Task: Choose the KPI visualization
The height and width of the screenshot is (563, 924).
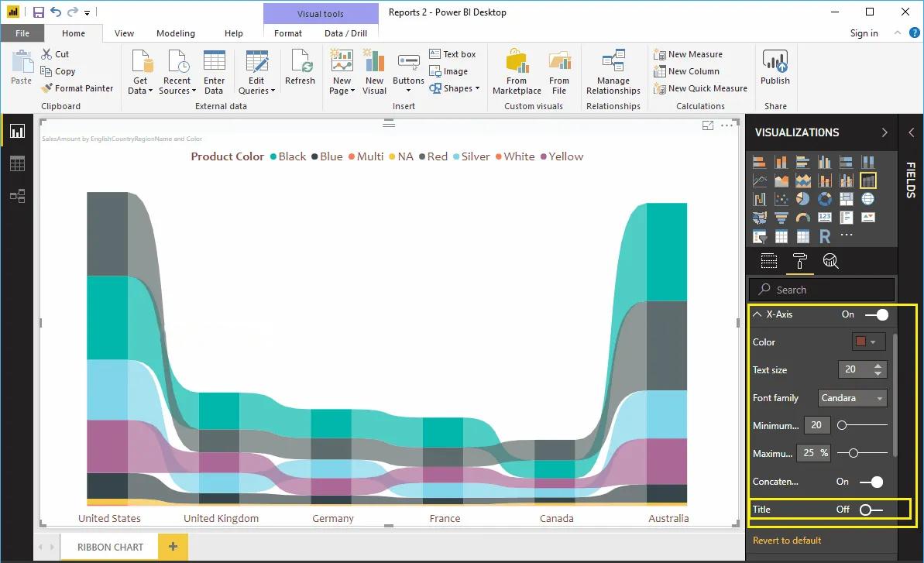Action: [868, 218]
